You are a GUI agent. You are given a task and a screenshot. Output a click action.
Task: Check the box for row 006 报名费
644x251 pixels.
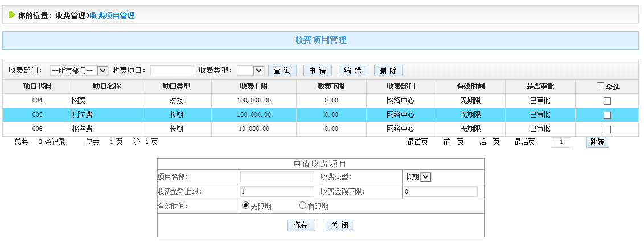[607, 129]
